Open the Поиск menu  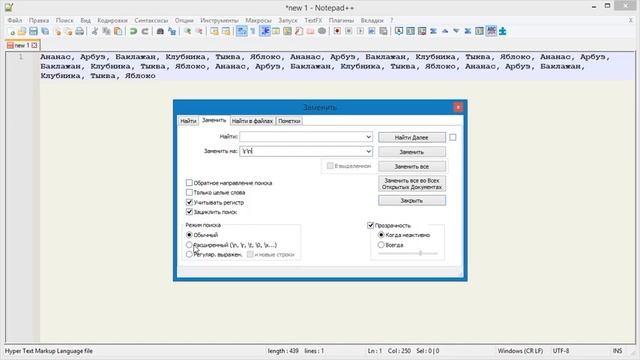coord(64,20)
